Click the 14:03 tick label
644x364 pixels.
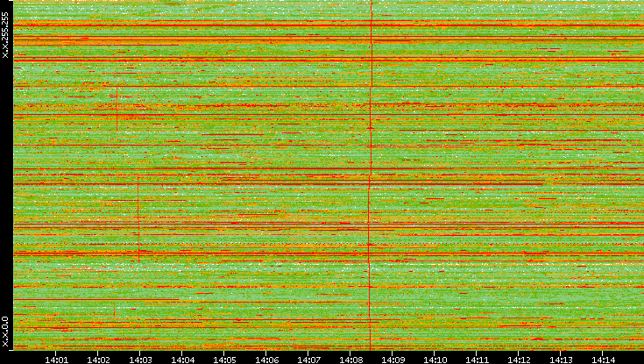click(x=141, y=359)
